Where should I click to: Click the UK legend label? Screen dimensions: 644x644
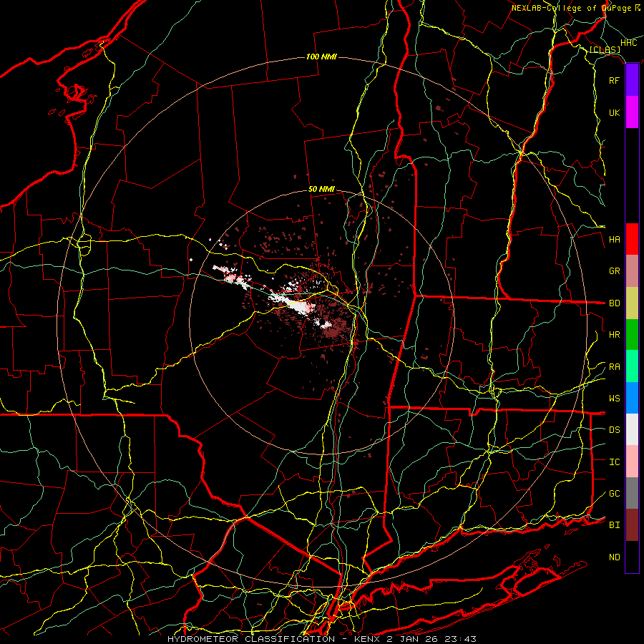tap(615, 112)
